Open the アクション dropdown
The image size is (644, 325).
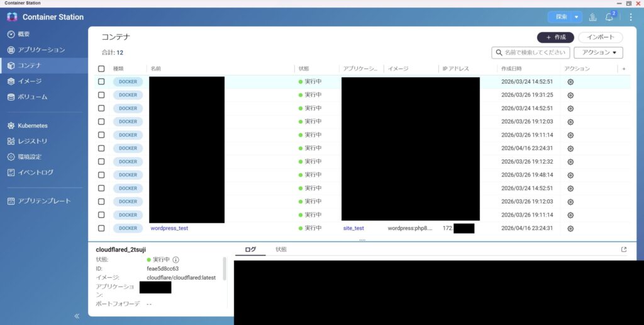599,53
